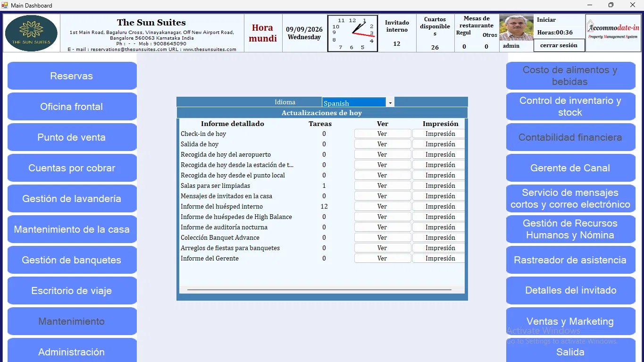Click Impresión for Salida de hoy
Screen dimensions: 644x362
tap(439, 144)
